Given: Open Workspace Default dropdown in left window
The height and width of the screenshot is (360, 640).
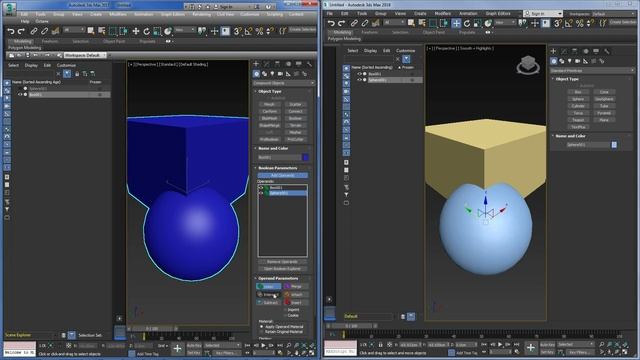Looking at the screenshot, I should click(x=85, y=55).
